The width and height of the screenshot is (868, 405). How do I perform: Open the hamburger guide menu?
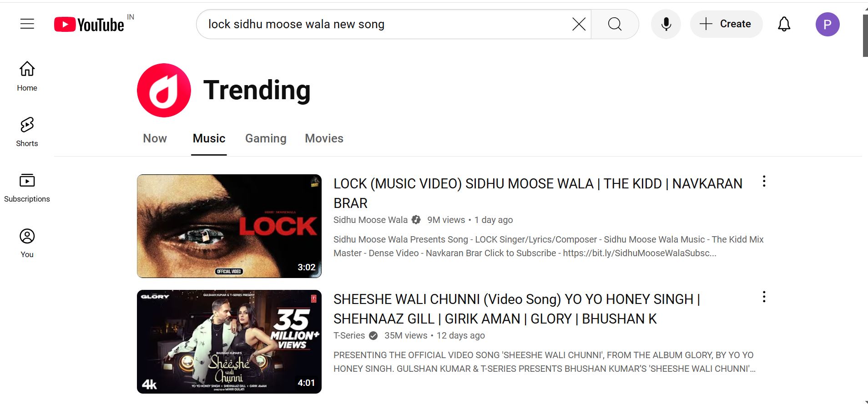(x=27, y=24)
